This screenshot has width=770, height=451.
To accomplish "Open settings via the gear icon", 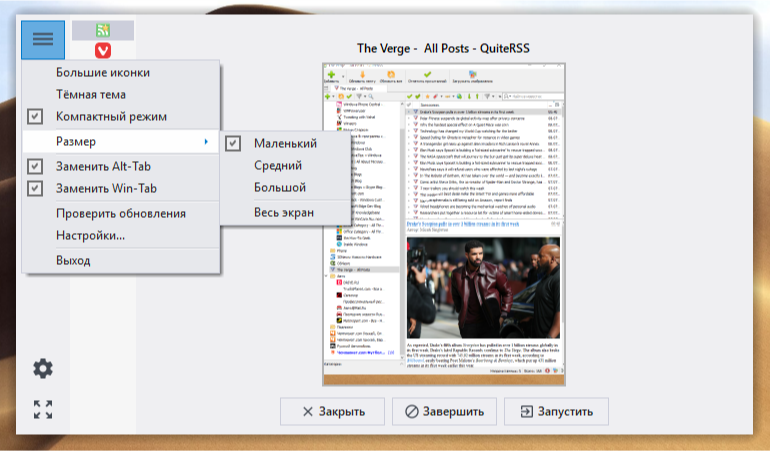I will (43, 368).
